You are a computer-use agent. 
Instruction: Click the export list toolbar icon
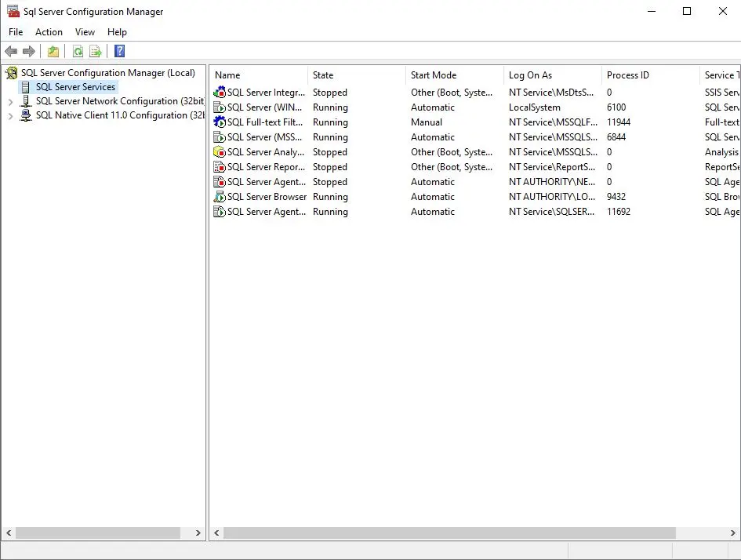coord(96,51)
